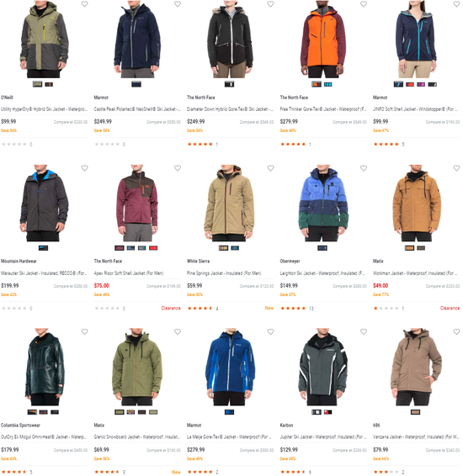Choose red swatch for Marmot JINFO jacket
The image size is (463, 476).
409,84
